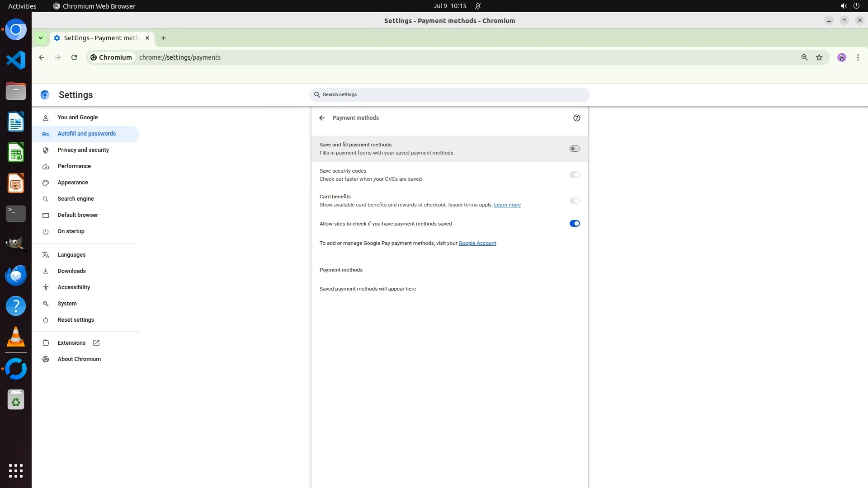Open the payment methods help icon

[x=576, y=118]
